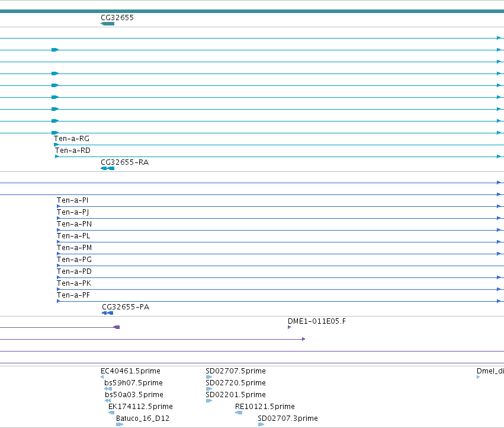
Task: Select the Ten-a-RG transcript label
Action: tap(71, 139)
